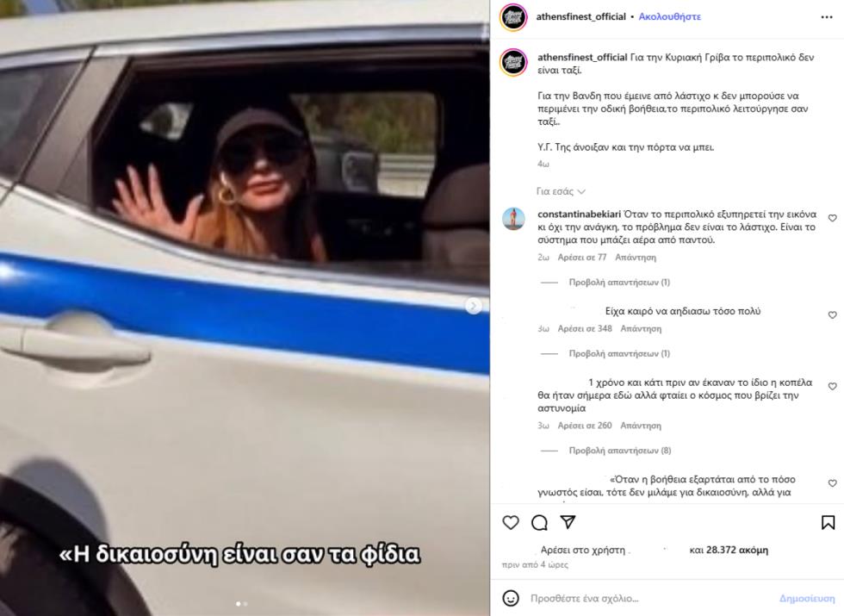Follow the account via Ακολουθήστε

[670, 16]
